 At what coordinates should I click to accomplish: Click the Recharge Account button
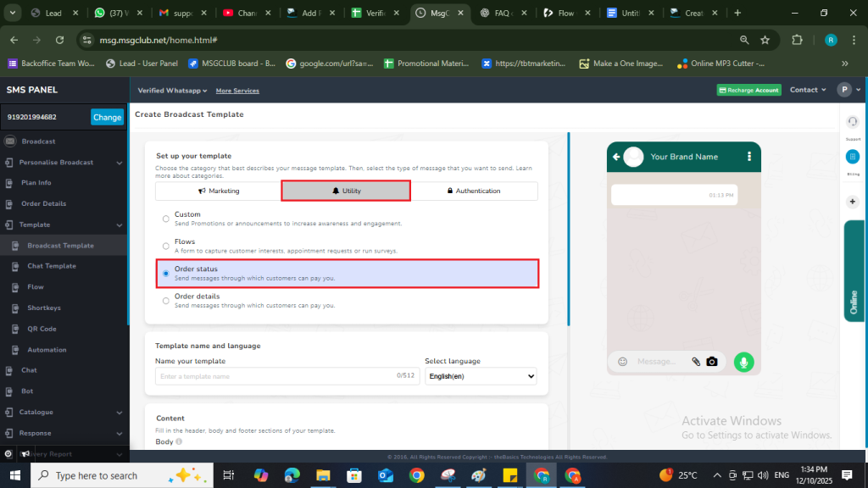click(x=748, y=91)
